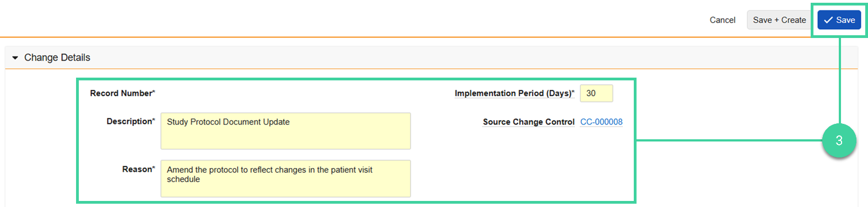
Task: Click the word 'schedule' in Reason text
Action: (x=184, y=179)
